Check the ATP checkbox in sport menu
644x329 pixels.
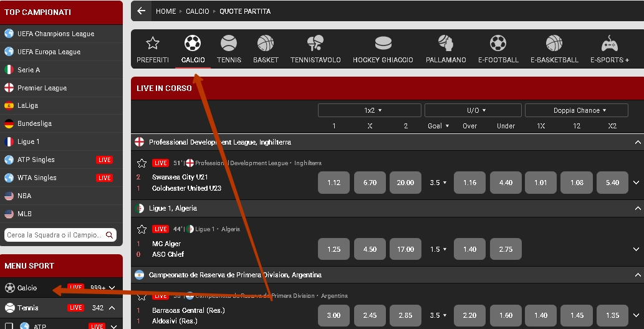pyautogui.click(x=9, y=326)
